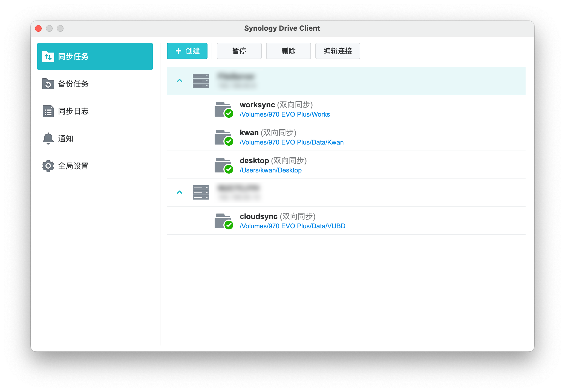565x392 pixels.
Task: Click the sync tasks folder icon in sidebar
Action: (x=48, y=56)
